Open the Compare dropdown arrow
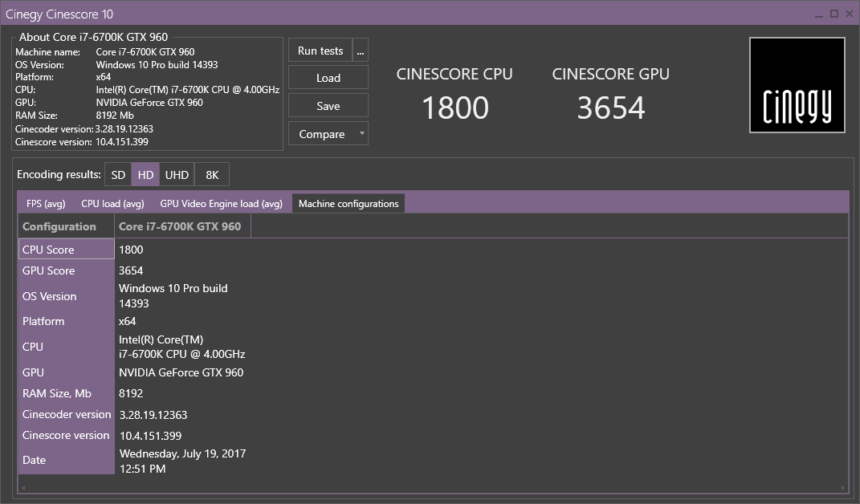Screen dimensions: 860x504 361,133
